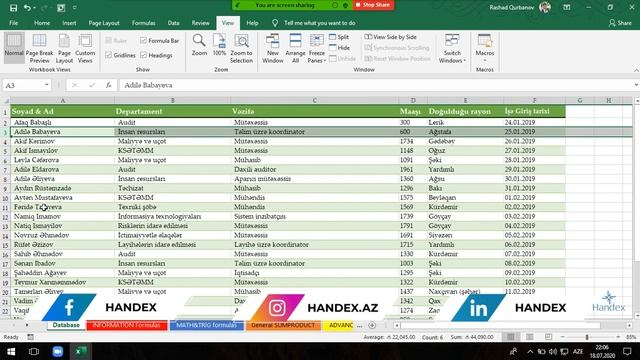This screenshot has height=360, width=640.
Task: Open the notification center icon
Action: pyautogui.click(x=627, y=351)
